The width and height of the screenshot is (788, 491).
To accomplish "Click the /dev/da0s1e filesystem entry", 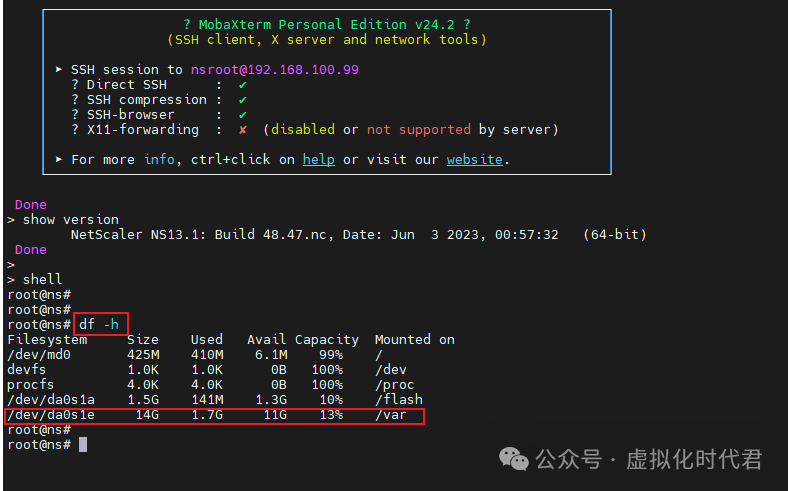I will [51, 415].
